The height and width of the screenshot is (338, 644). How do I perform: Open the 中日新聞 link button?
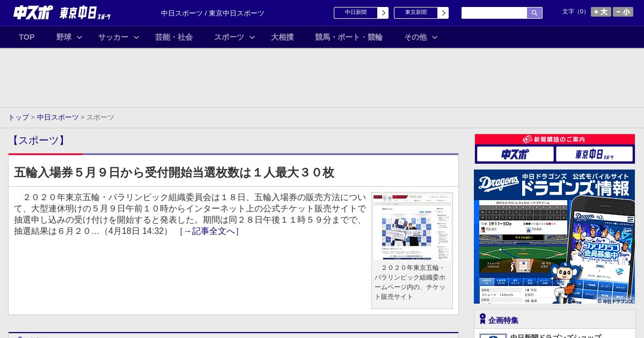356,13
